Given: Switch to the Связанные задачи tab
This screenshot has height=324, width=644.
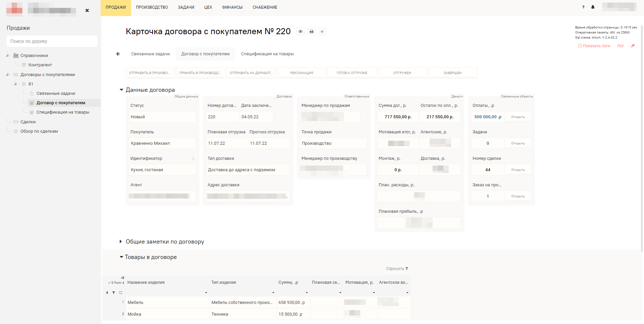Looking at the screenshot, I should coord(151,54).
